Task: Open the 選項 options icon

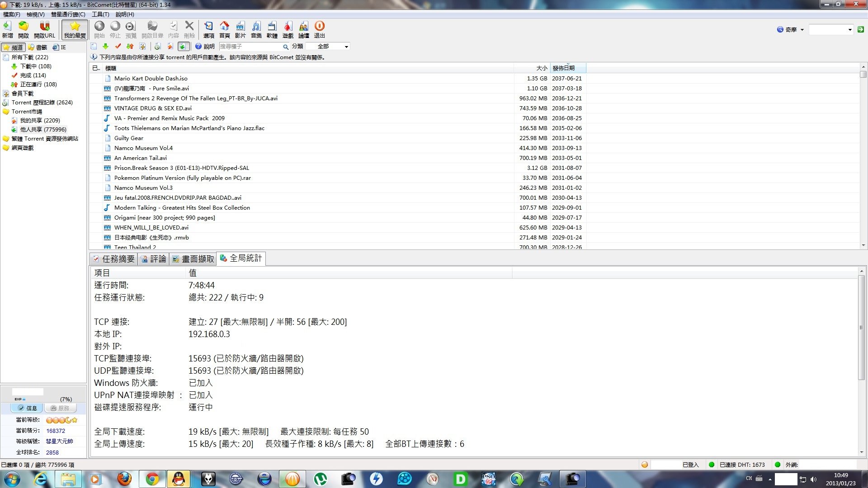Action: (x=208, y=29)
